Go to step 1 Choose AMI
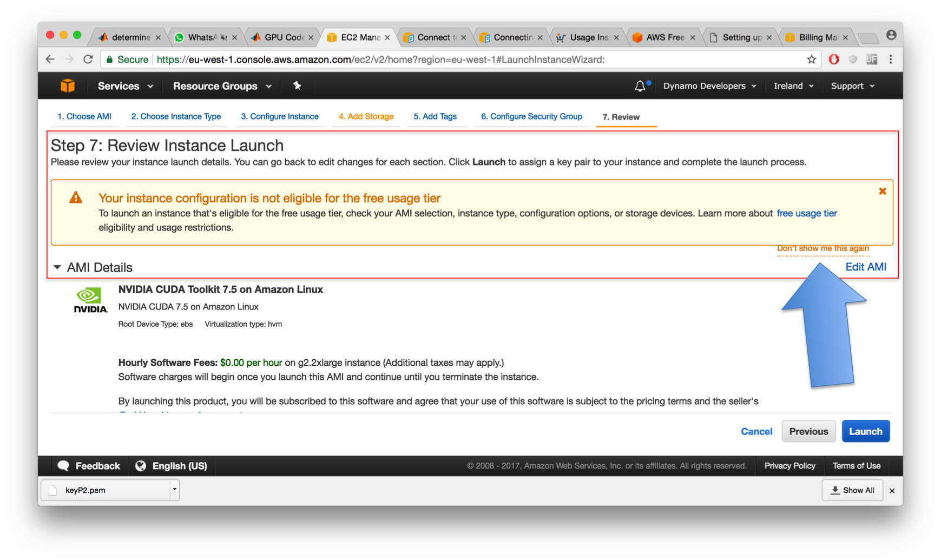This screenshot has height=560, width=941. click(x=84, y=116)
